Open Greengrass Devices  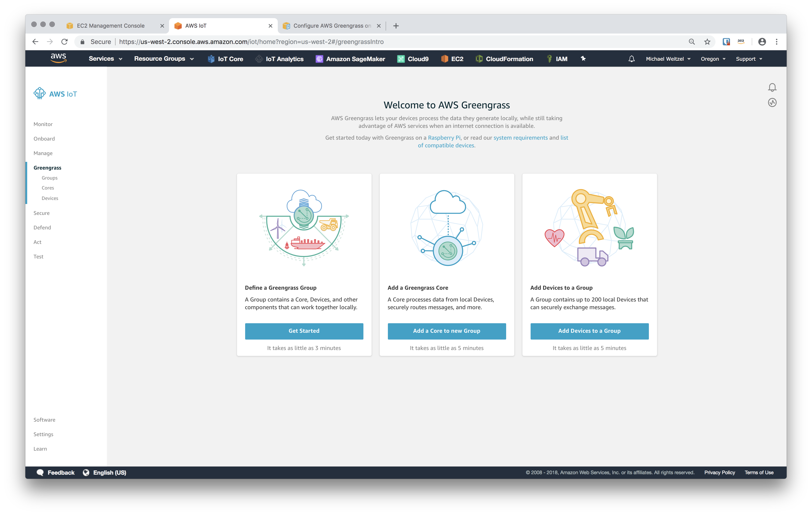coord(50,198)
